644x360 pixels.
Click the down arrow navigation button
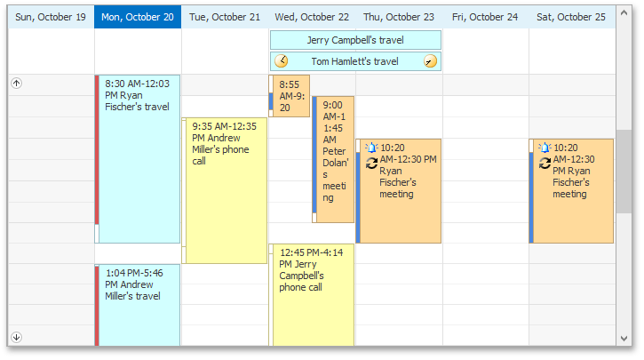click(x=16, y=337)
